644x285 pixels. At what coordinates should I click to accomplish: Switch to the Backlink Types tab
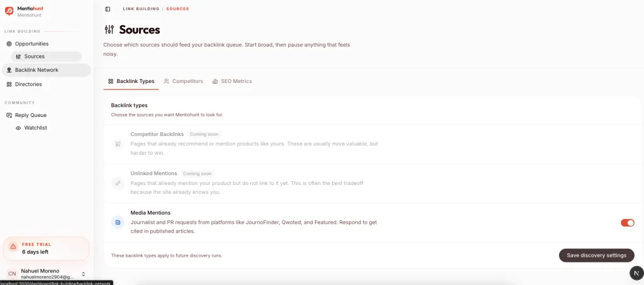click(131, 81)
